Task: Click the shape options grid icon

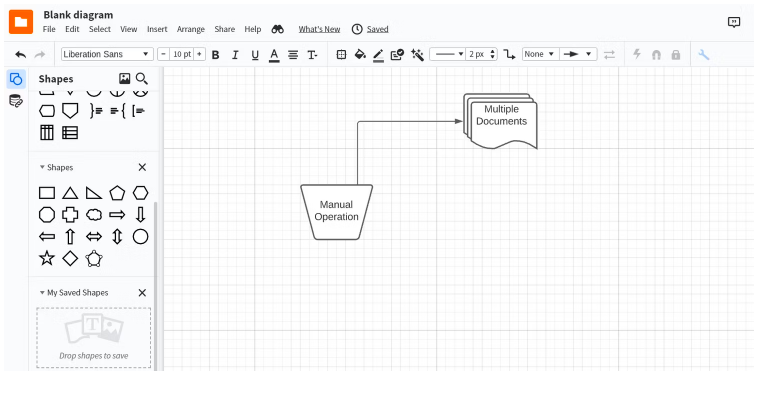Action: coord(341,55)
